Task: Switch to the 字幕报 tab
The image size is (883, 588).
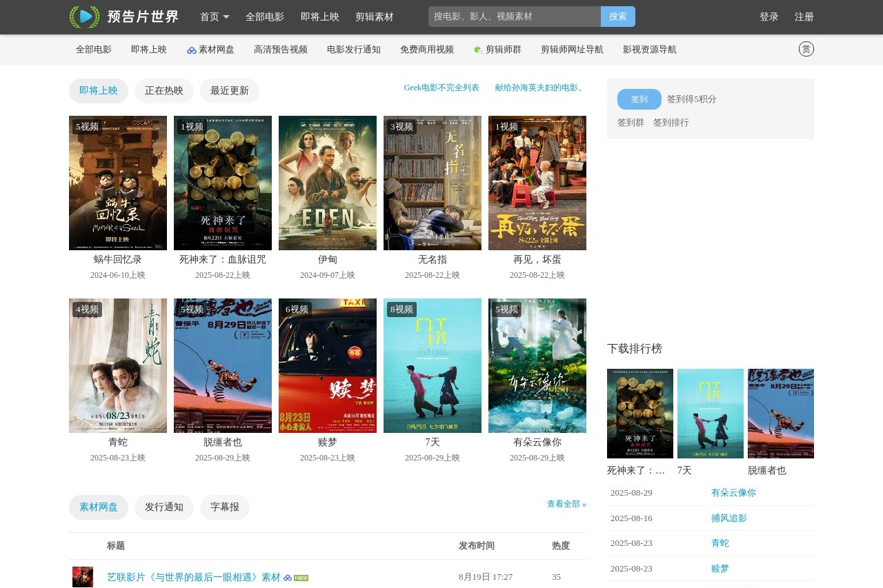Action: pyautogui.click(x=224, y=507)
